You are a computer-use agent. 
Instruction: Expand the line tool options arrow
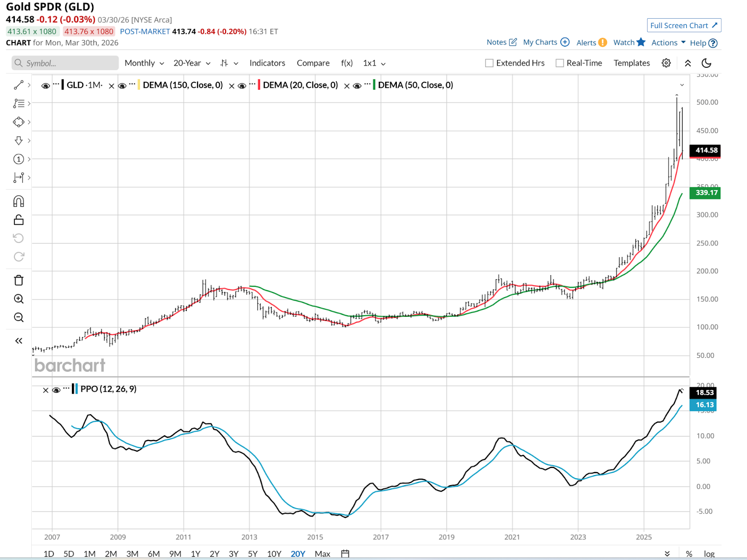coord(29,85)
